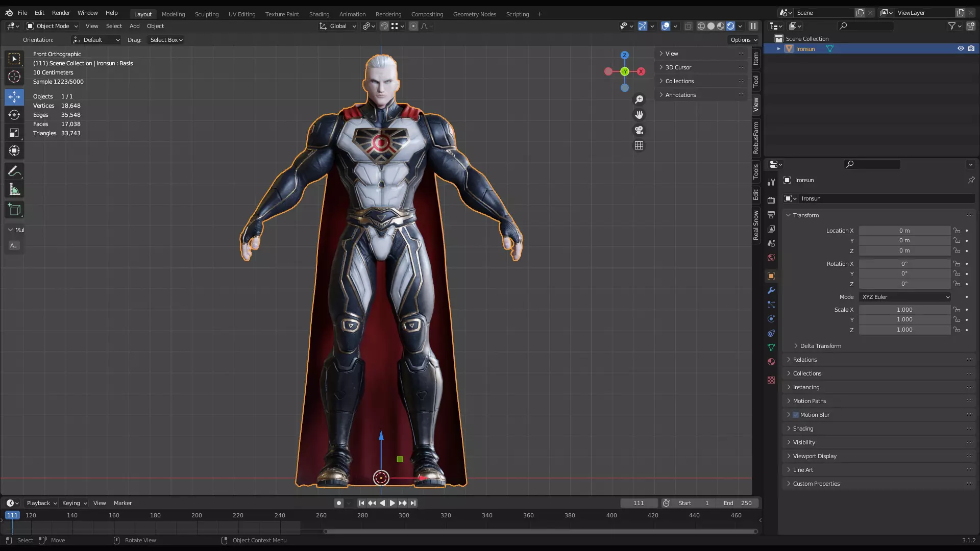Open the Physics properties tab icon

tap(771, 319)
